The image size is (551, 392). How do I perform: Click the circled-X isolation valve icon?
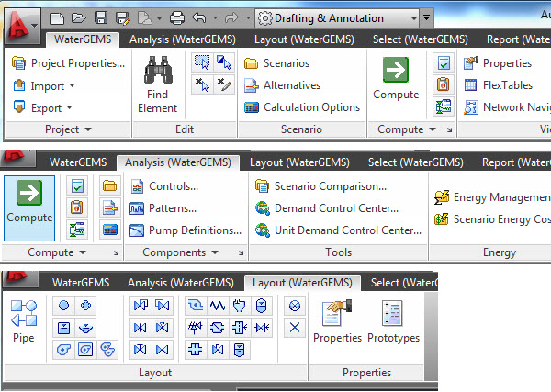(x=295, y=306)
